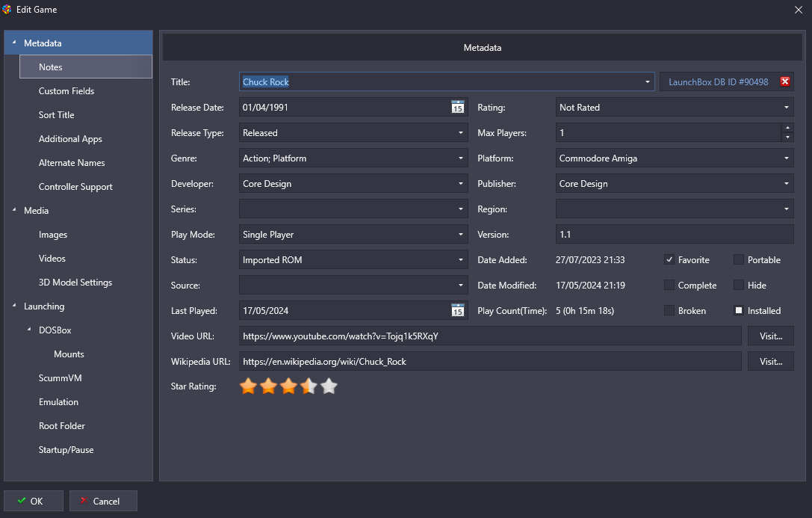Click the Wikipedia URL text field
This screenshot has height=518, width=812.
tap(490, 361)
